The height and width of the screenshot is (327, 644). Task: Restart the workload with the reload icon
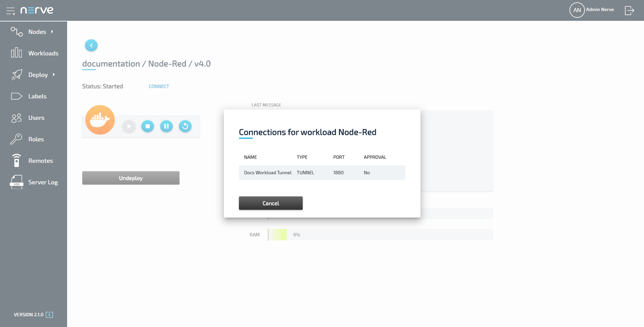(185, 126)
